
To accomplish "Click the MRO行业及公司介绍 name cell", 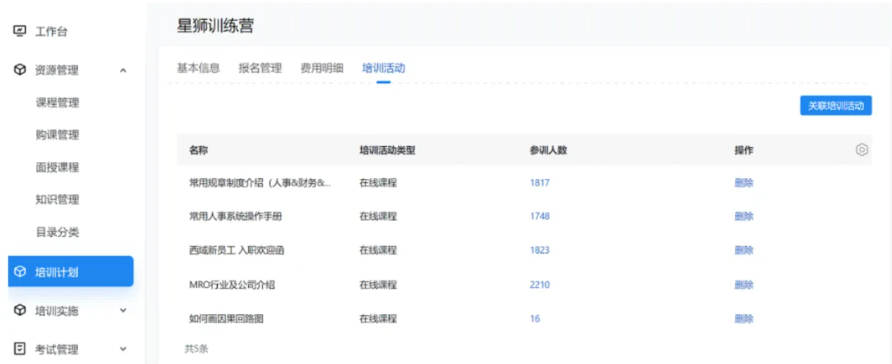I will (232, 284).
